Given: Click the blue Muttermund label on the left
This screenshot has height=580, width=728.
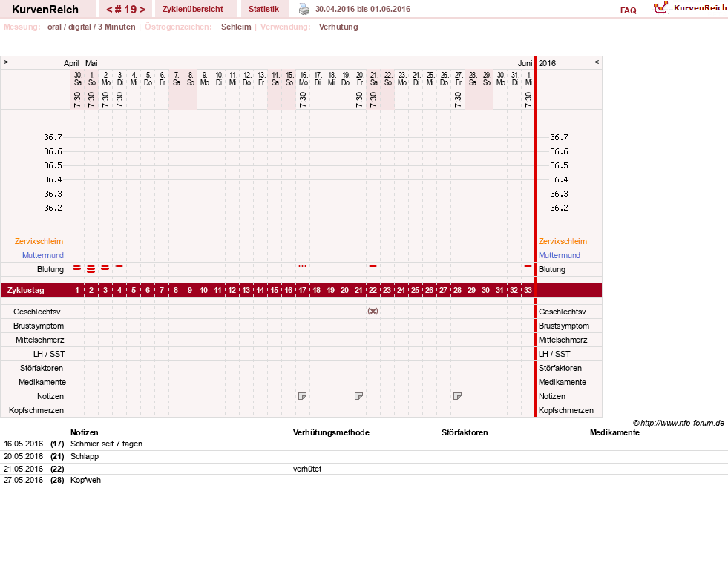Looking at the screenshot, I should pyautogui.click(x=43, y=255).
